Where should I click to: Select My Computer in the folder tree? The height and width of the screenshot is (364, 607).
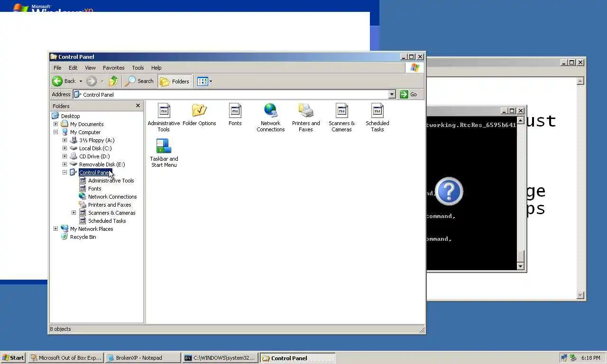[x=85, y=132]
